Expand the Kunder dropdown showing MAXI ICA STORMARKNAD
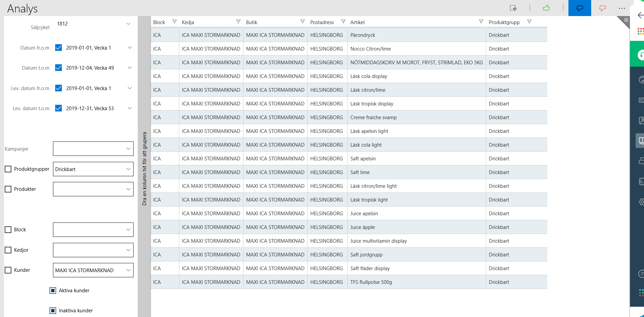The width and height of the screenshot is (644, 317). [x=93, y=270]
